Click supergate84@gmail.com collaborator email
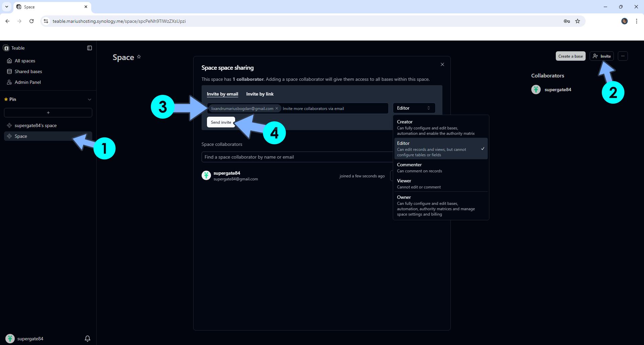This screenshot has width=644, height=345. pyautogui.click(x=236, y=179)
